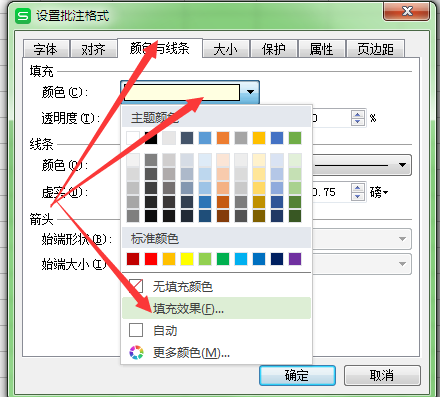440x397 pixels.
Task: Click the 标准颜色 section header
Action: pyautogui.click(x=217, y=239)
